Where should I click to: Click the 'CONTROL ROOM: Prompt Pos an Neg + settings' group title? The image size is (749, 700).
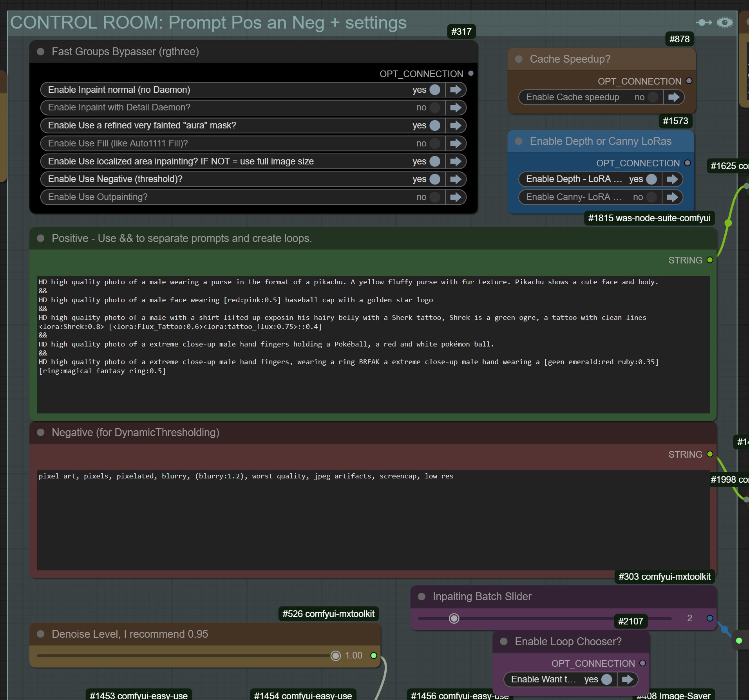click(208, 23)
